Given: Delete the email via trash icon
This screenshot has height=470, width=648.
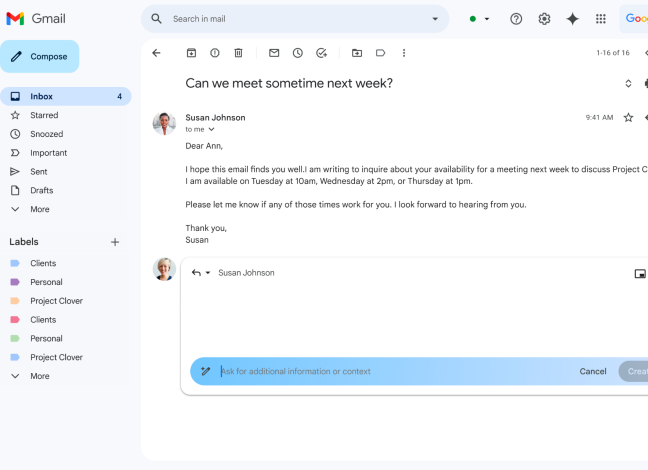Looking at the screenshot, I should tap(238, 53).
